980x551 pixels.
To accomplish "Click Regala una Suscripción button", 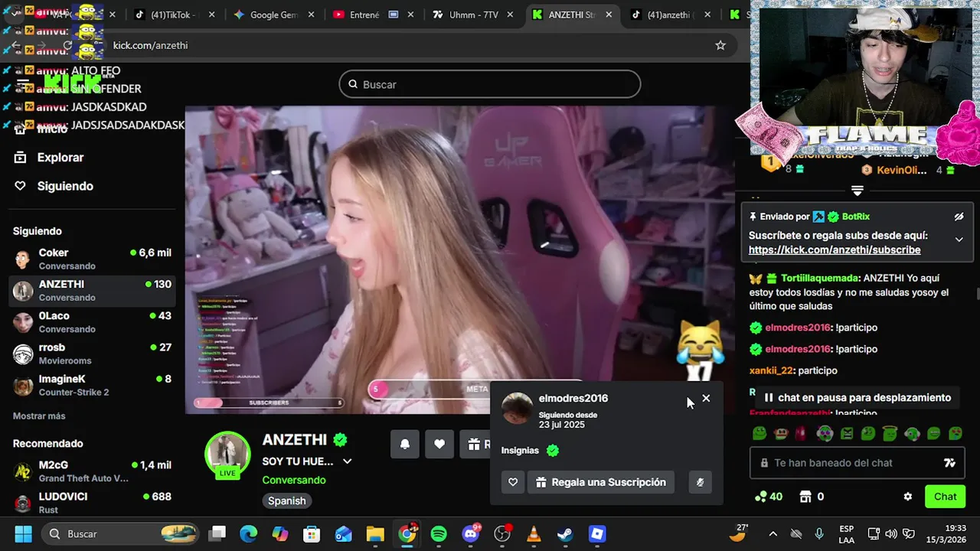I will pyautogui.click(x=601, y=482).
